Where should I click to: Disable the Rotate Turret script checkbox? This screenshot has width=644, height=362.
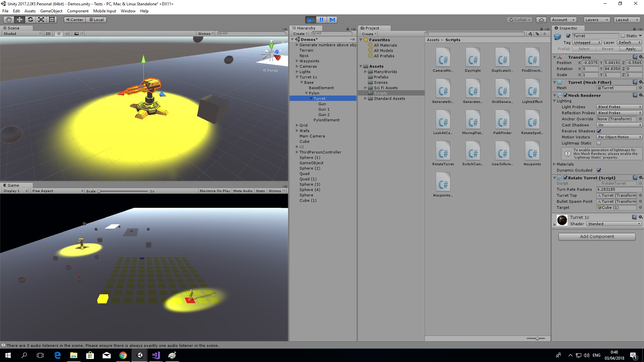click(x=565, y=178)
